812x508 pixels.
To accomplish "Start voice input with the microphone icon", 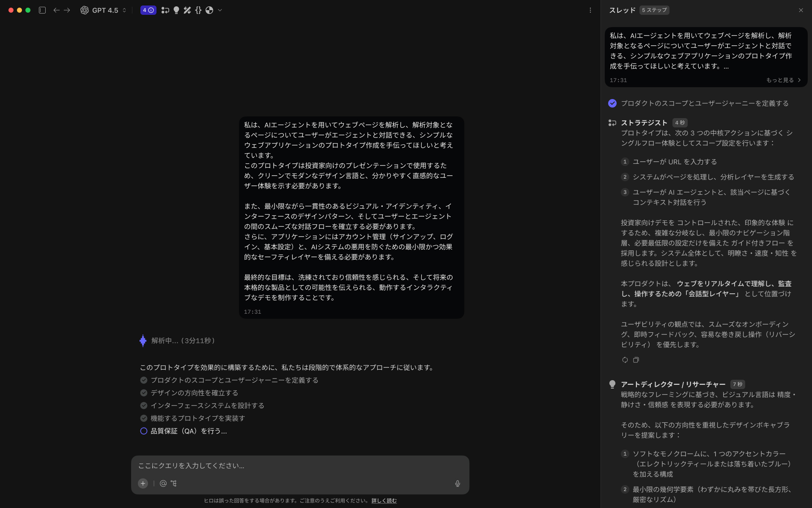I will point(457,483).
